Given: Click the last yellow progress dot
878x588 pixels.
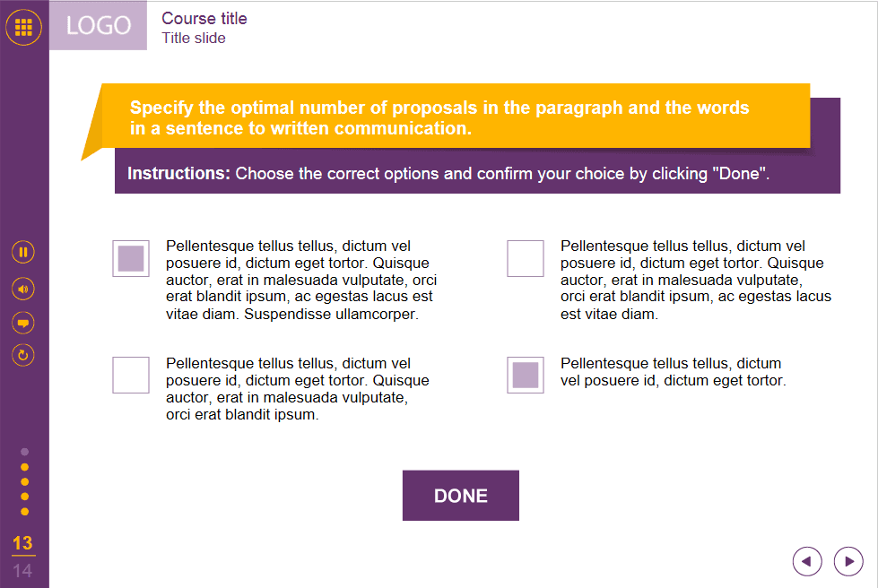Looking at the screenshot, I should pos(24,511).
